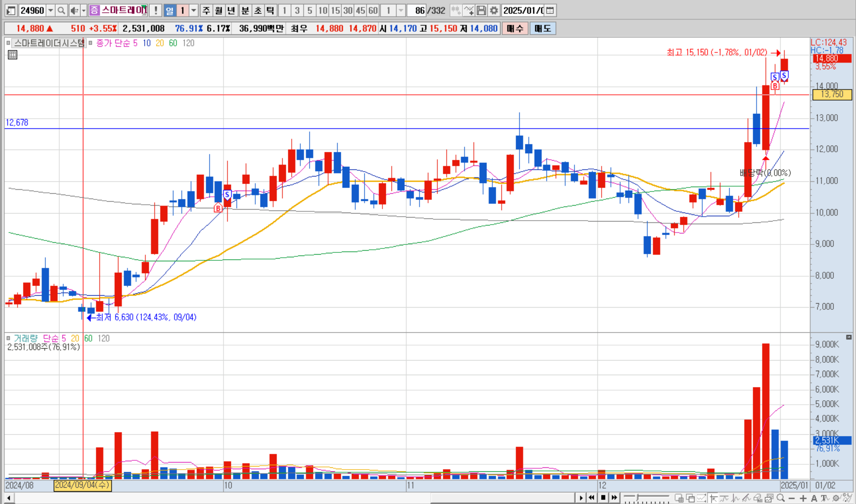This screenshot has width=856, height=504.
Task: Open the period value 1 dropdown arrow
Action: click(x=193, y=10)
